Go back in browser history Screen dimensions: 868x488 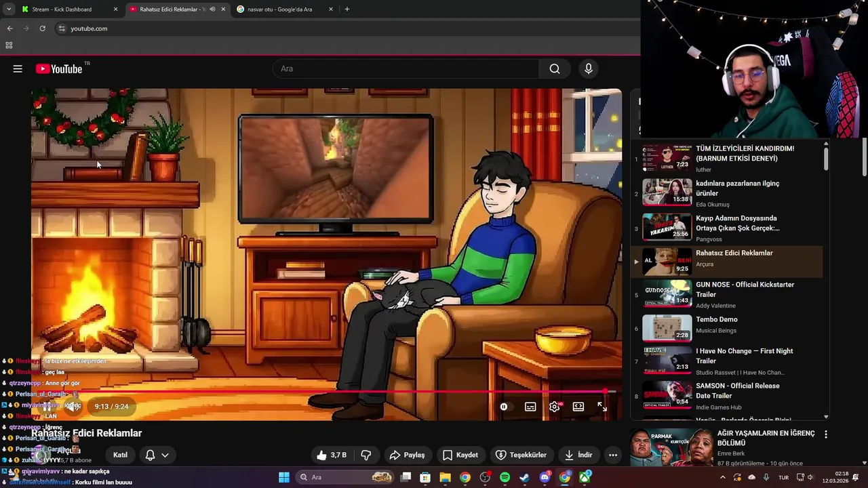(x=9, y=28)
